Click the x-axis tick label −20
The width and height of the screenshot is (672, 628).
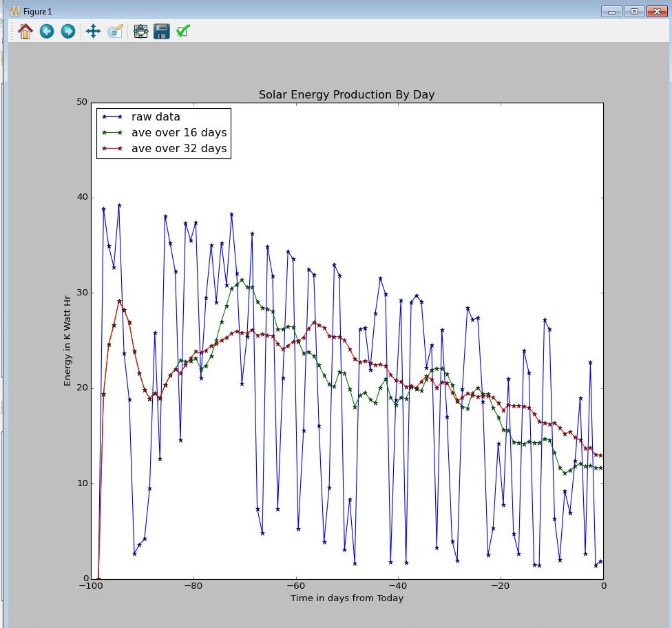[x=501, y=586]
